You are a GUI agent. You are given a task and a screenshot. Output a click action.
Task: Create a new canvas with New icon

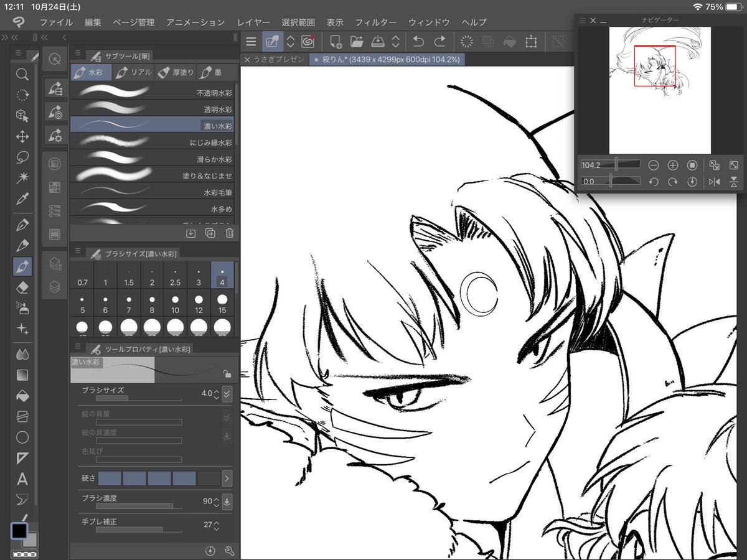coord(336,42)
